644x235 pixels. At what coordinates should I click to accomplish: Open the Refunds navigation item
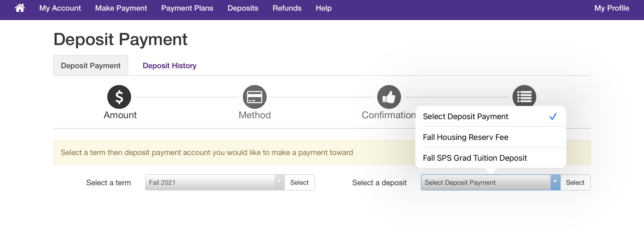pyautogui.click(x=287, y=8)
